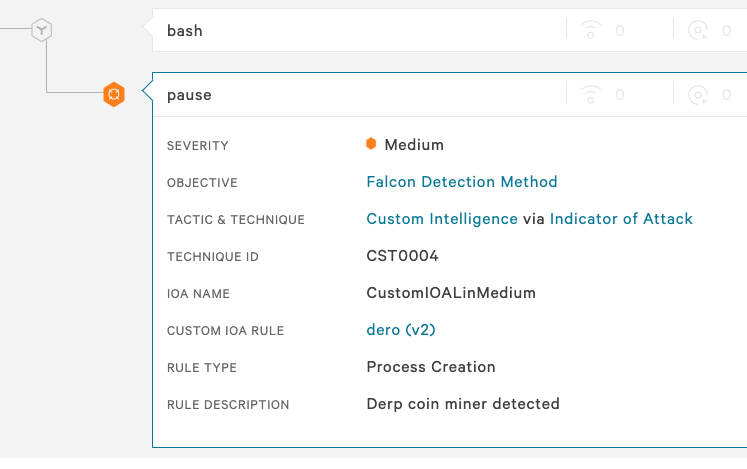
Task: Click the CST0004 technique ID value
Action: click(x=402, y=256)
